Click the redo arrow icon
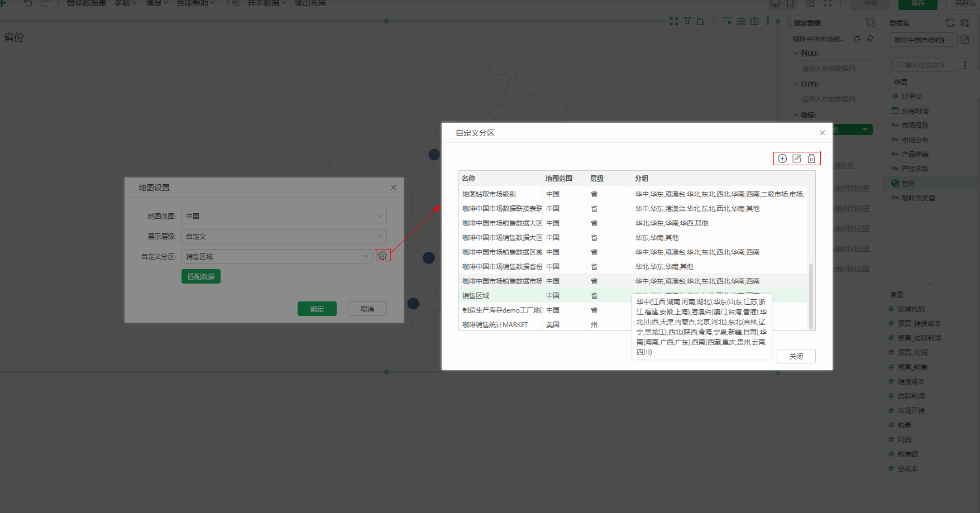Viewport: 980px width, 513px height. pos(45,3)
